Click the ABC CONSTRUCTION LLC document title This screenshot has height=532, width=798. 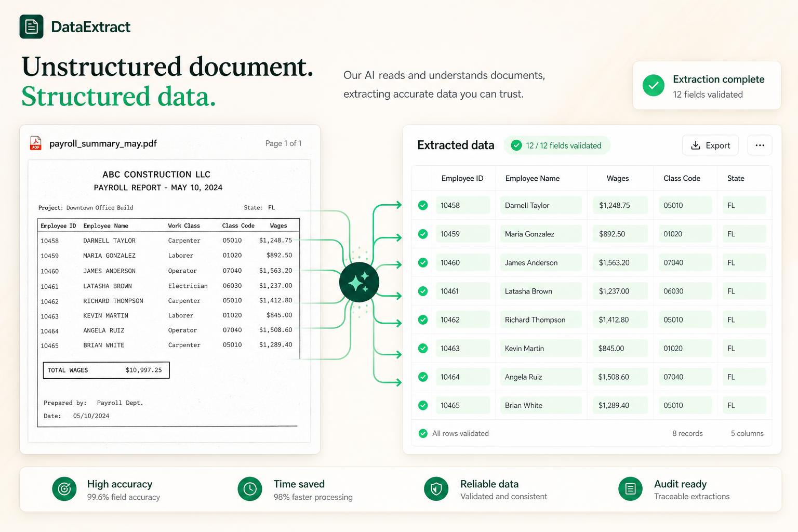pyautogui.click(x=156, y=175)
